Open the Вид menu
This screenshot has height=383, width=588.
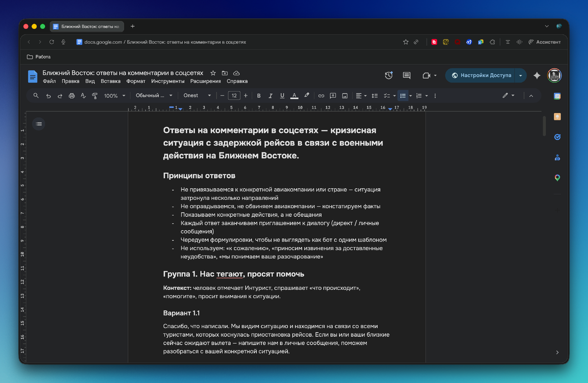pyautogui.click(x=90, y=81)
